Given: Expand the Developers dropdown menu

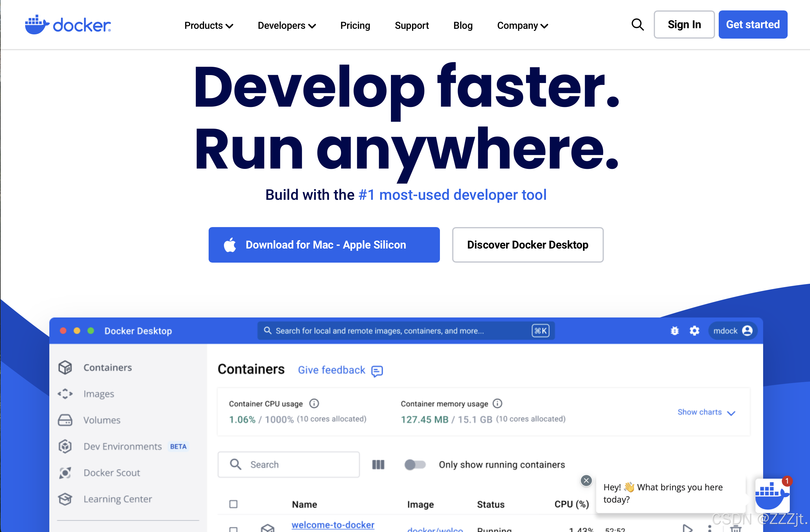Looking at the screenshot, I should coord(286,25).
